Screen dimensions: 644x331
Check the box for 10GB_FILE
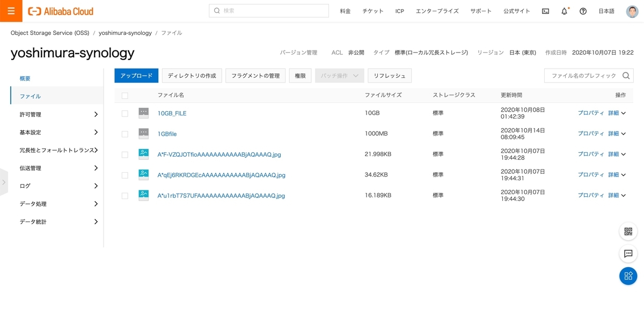click(125, 114)
